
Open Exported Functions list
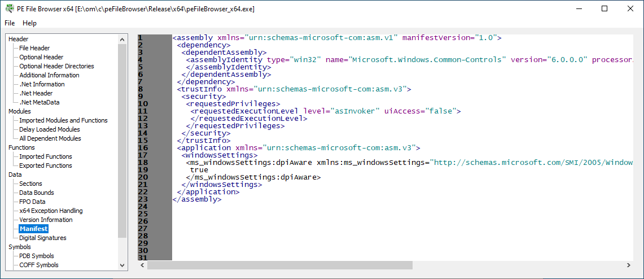[46, 165]
